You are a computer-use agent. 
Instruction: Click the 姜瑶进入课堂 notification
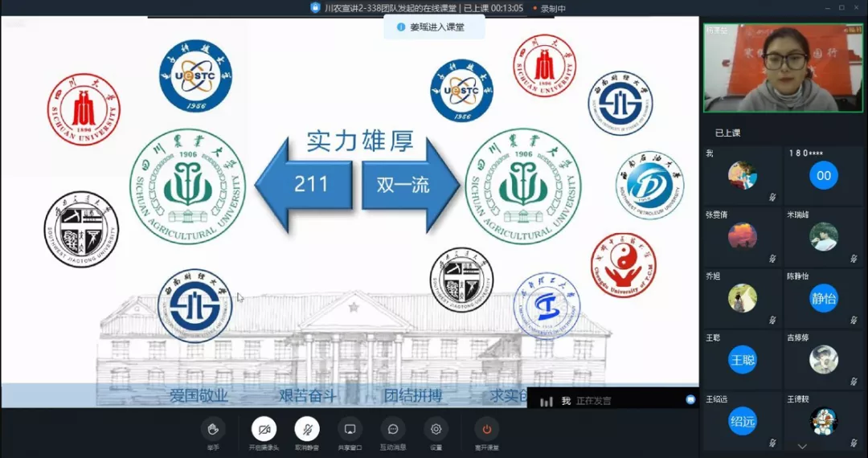[435, 27]
